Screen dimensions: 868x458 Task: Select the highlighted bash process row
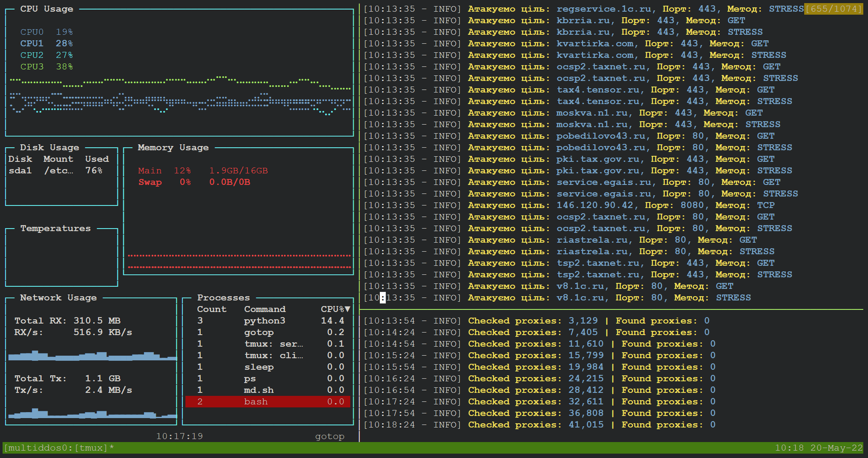(x=268, y=402)
